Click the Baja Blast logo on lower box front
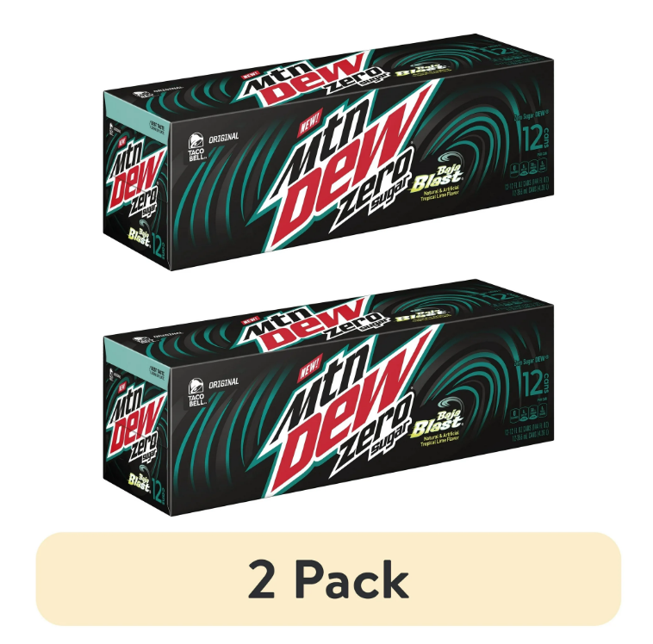Screen dimensions: 653x644 (437, 419)
